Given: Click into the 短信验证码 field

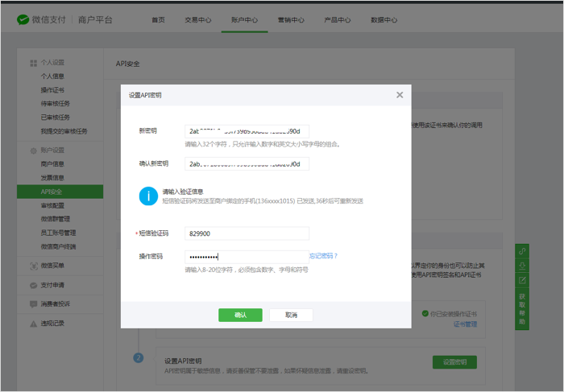Looking at the screenshot, I should point(247,233).
